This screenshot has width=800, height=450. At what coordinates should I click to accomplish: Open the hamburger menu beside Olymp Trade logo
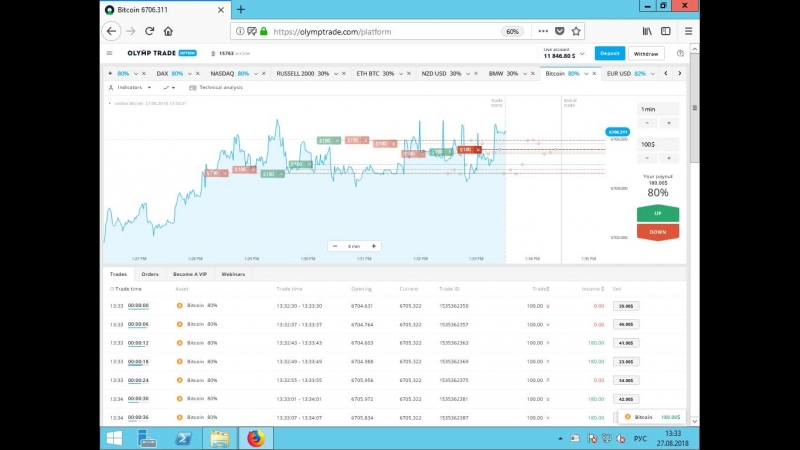click(110, 53)
